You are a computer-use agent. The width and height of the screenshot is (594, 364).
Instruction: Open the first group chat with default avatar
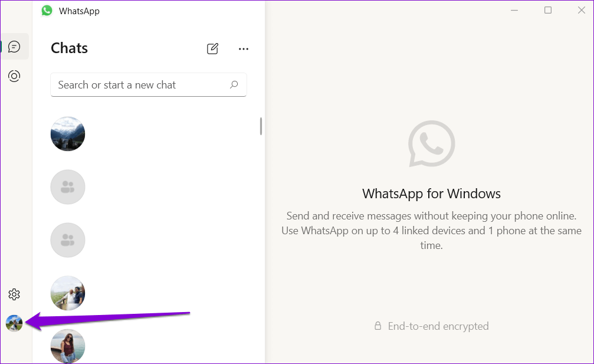(x=68, y=187)
